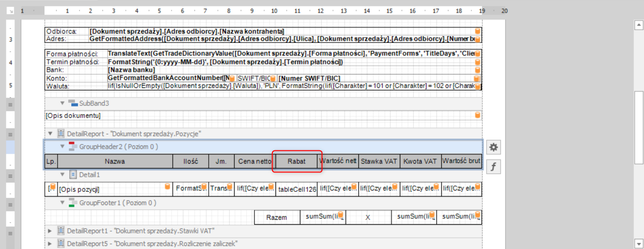Select the Stawka VAT header cell

pos(379,162)
